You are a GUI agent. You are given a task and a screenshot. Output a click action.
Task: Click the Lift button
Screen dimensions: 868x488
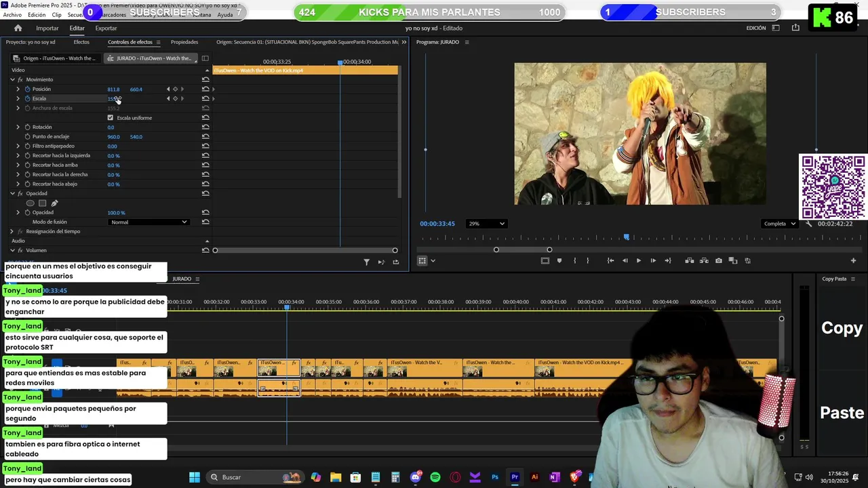pos(689,260)
